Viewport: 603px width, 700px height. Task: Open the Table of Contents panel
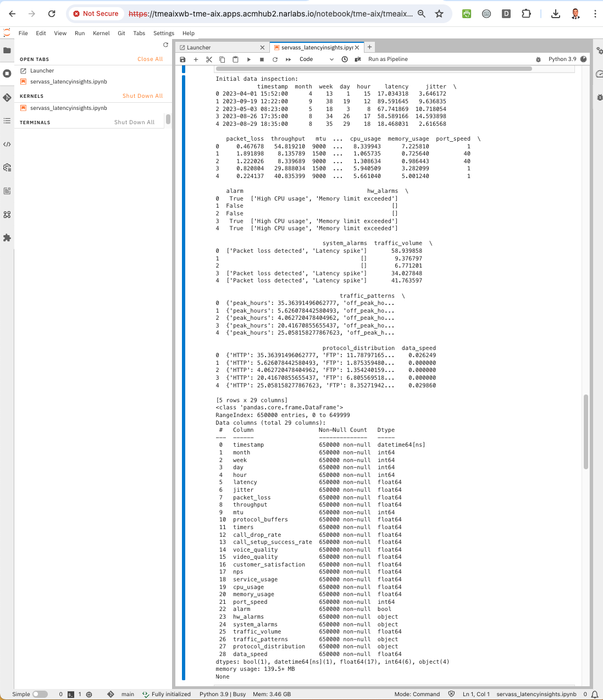[7, 121]
